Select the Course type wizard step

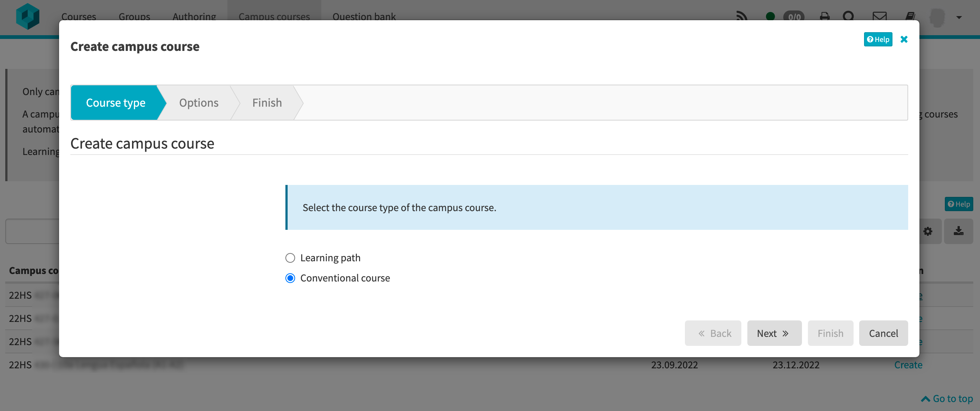point(115,103)
